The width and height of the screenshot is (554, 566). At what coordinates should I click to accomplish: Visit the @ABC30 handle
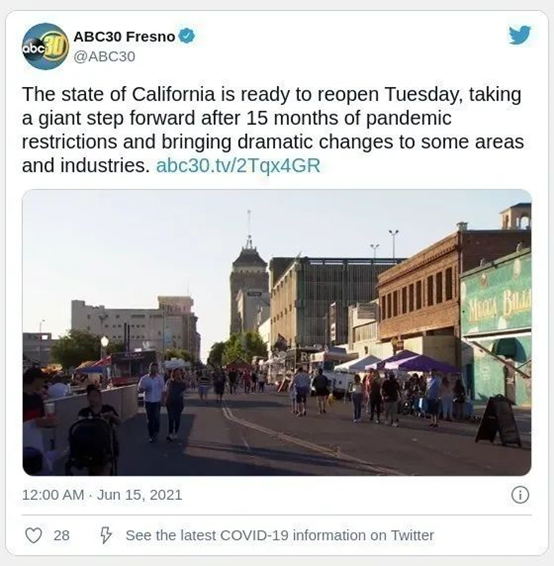(x=104, y=56)
